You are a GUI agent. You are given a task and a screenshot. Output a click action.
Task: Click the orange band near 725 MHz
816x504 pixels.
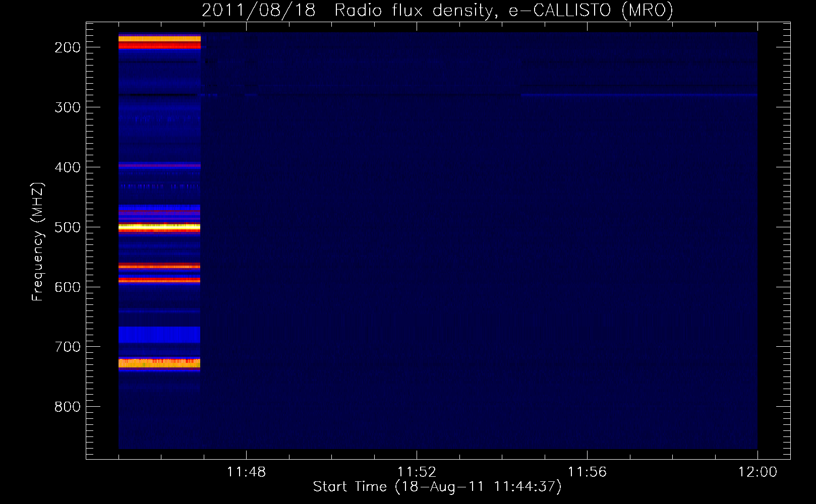coord(159,363)
